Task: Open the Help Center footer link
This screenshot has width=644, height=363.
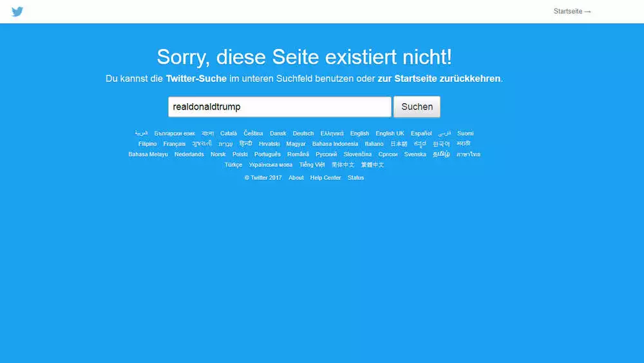Action: point(325,177)
